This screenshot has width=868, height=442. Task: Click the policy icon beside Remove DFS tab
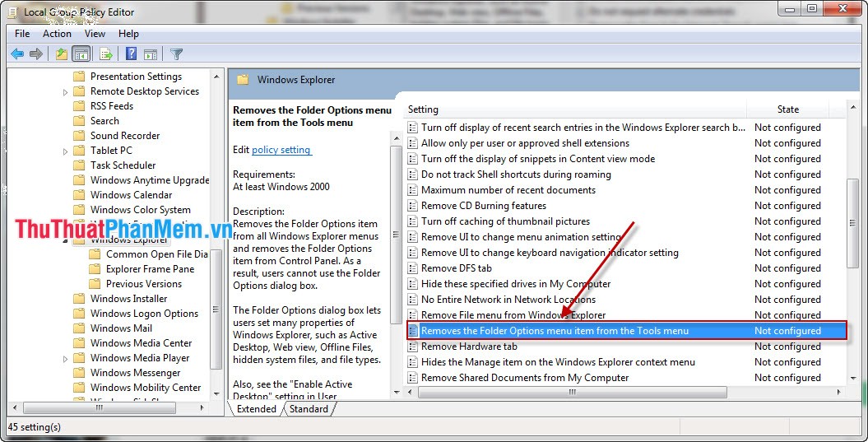coord(412,268)
